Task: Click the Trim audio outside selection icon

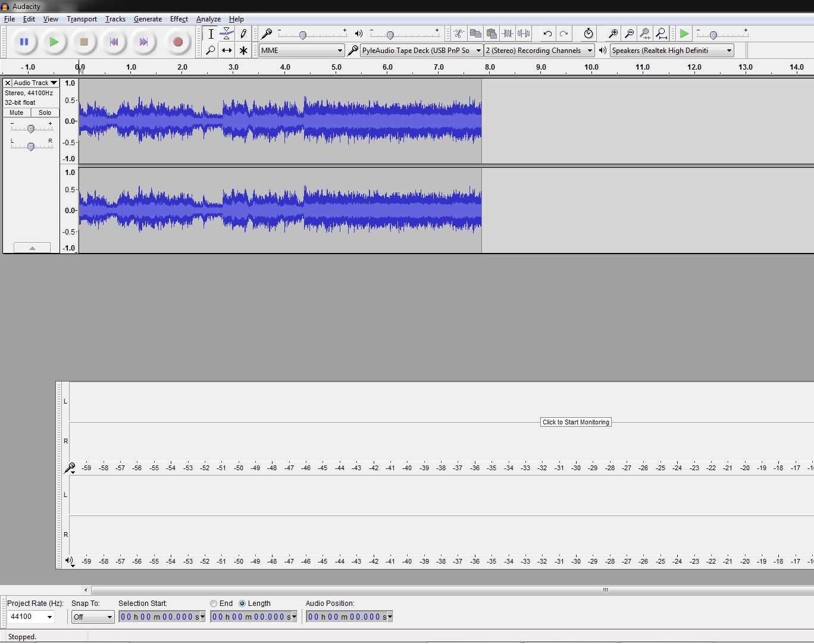Action: click(509, 34)
